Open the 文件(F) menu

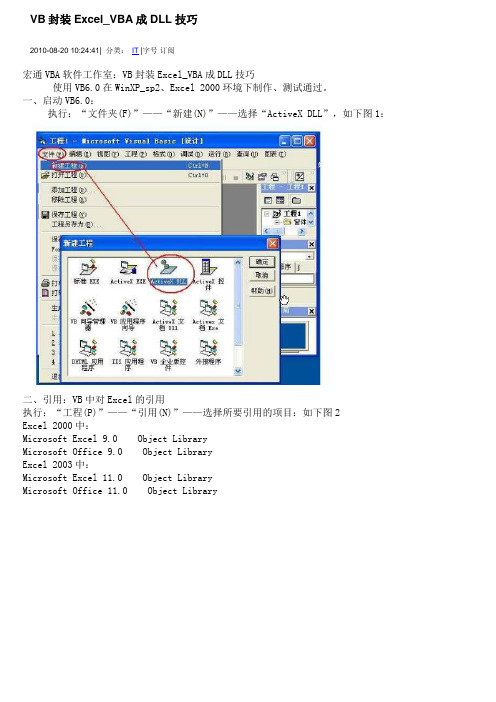(x=52, y=154)
